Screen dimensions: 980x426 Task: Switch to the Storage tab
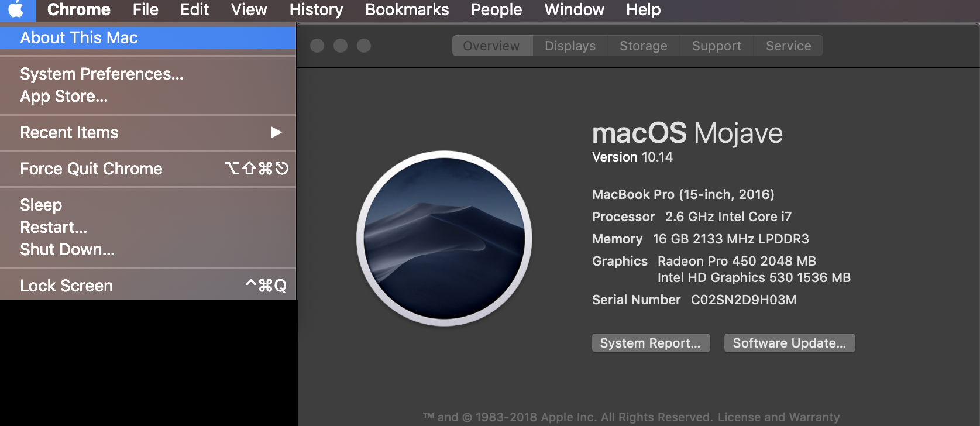[x=643, y=46]
